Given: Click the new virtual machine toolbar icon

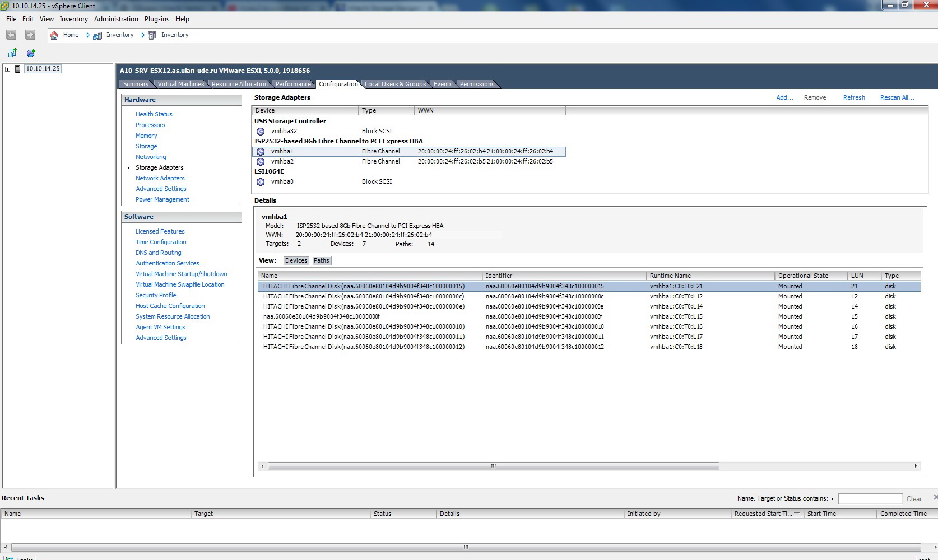Looking at the screenshot, I should click(x=12, y=53).
